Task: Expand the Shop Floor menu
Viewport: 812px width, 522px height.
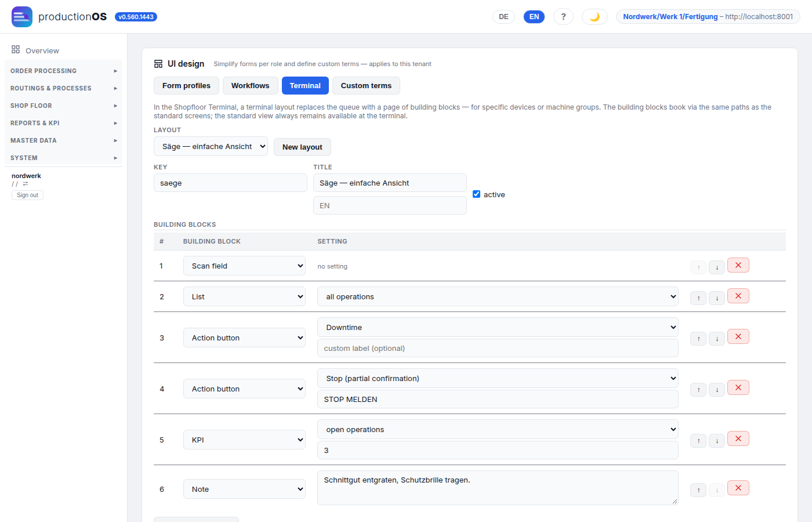Action: (x=64, y=106)
